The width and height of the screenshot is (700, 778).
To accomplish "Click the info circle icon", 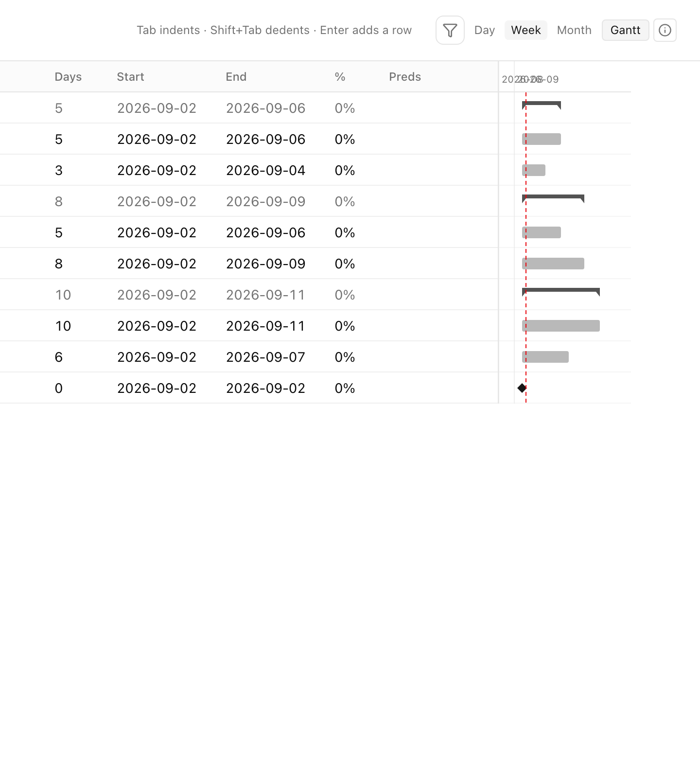I will coord(665,30).
